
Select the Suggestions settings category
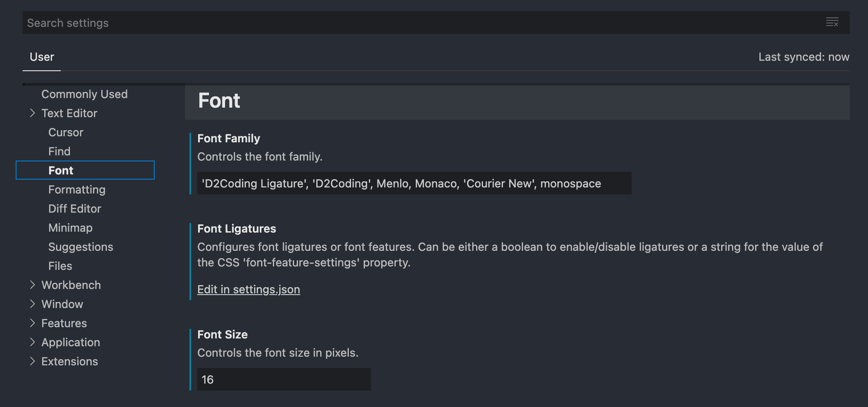81,246
